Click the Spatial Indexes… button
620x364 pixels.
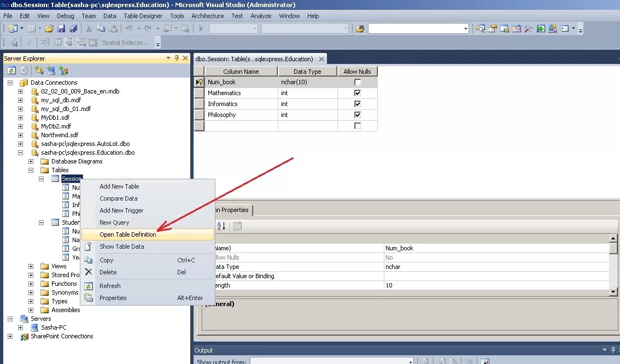126,42
